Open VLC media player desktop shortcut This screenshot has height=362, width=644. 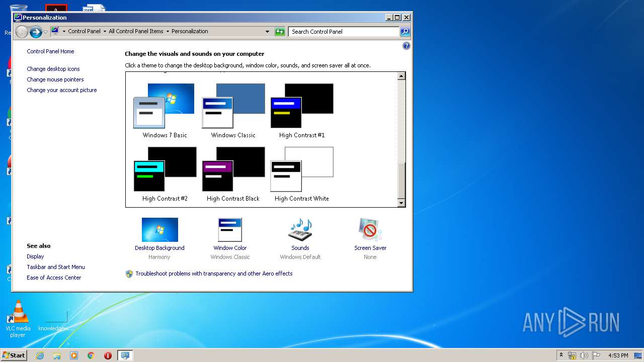tap(18, 319)
